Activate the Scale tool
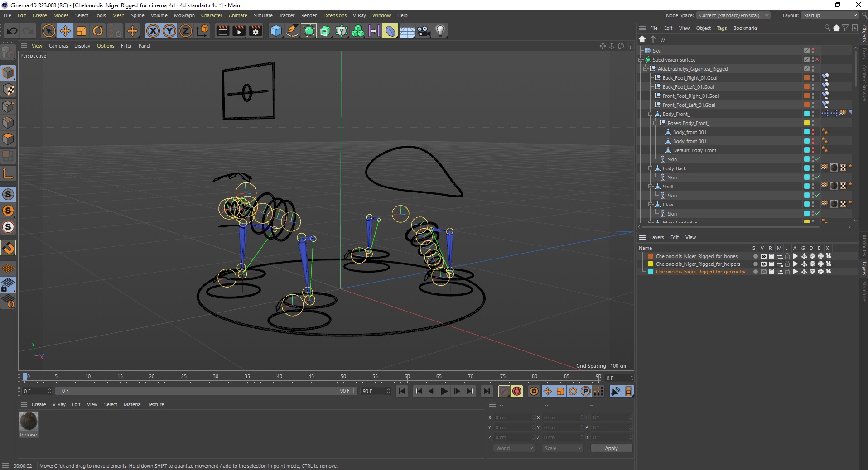The image size is (868, 470). [x=82, y=31]
